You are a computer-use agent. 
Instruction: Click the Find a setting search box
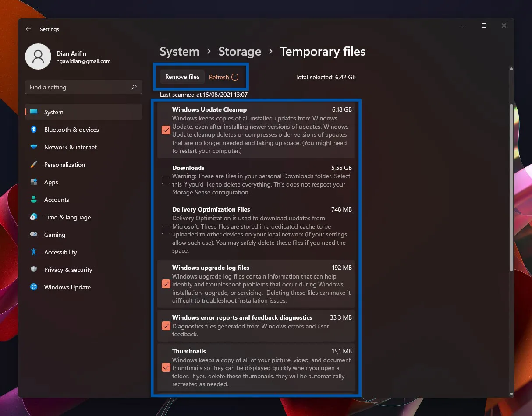[x=79, y=87]
